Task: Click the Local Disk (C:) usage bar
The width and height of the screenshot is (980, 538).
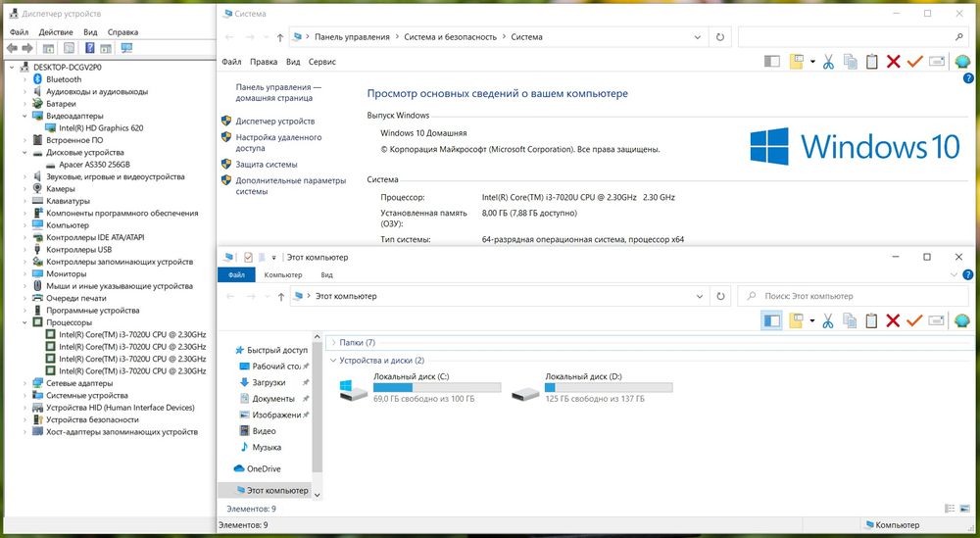Action: 437,387
